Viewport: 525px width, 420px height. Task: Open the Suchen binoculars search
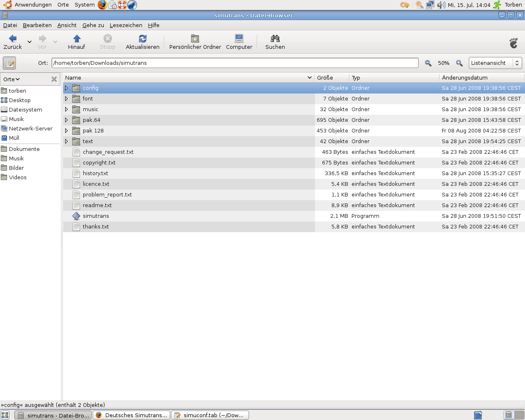(x=275, y=39)
